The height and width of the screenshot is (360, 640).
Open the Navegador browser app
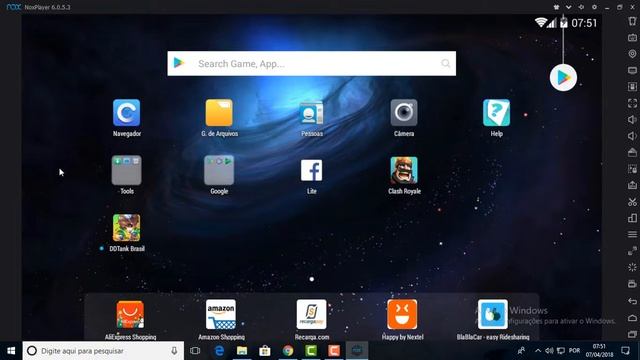127,113
